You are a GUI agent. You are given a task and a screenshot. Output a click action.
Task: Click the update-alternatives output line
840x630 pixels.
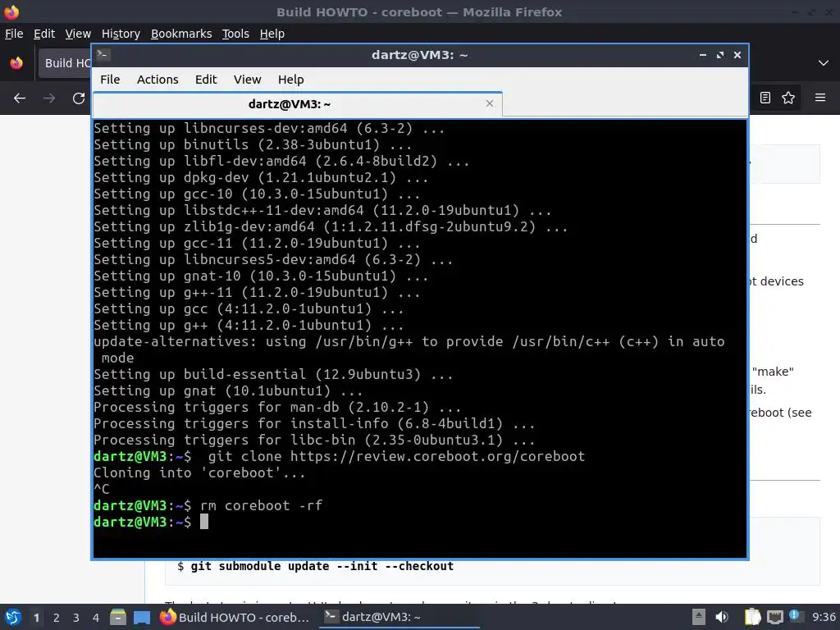point(409,349)
